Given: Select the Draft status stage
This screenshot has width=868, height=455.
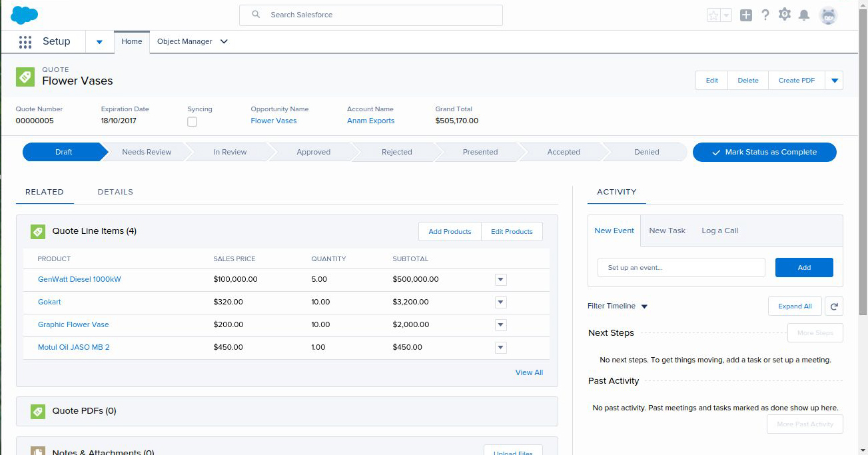Looking at the screenshot, I should click(64, 152).
